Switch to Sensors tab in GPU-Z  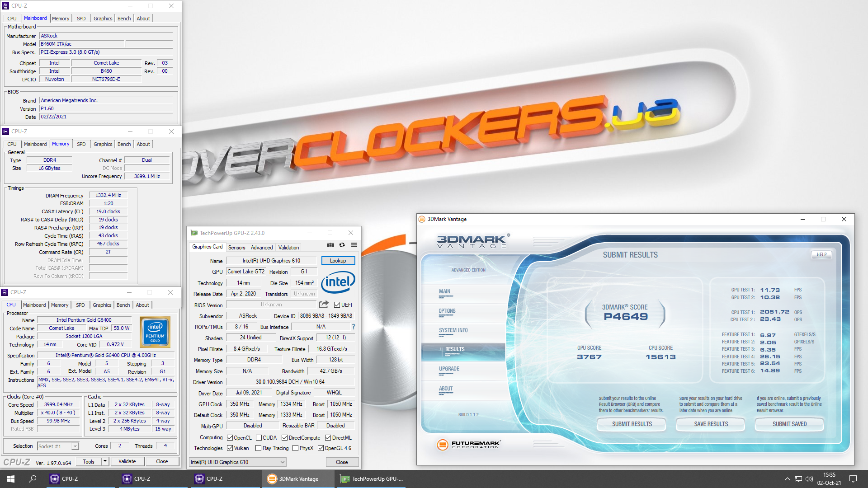tap(236, 248)
